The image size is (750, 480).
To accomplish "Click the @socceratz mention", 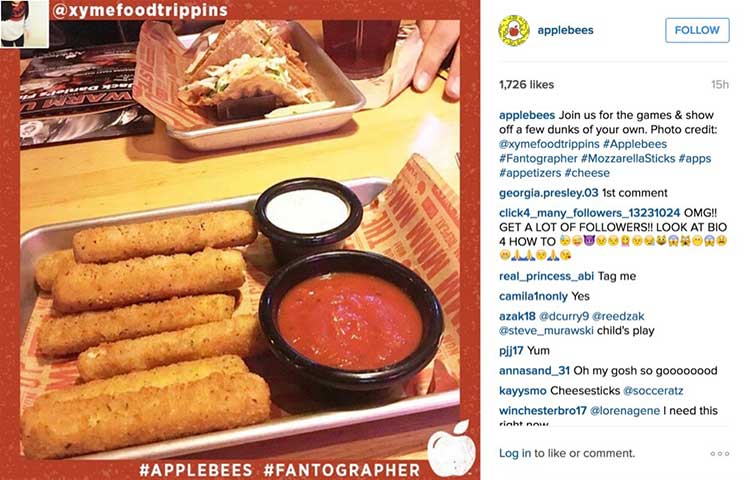I will point(653,391).
